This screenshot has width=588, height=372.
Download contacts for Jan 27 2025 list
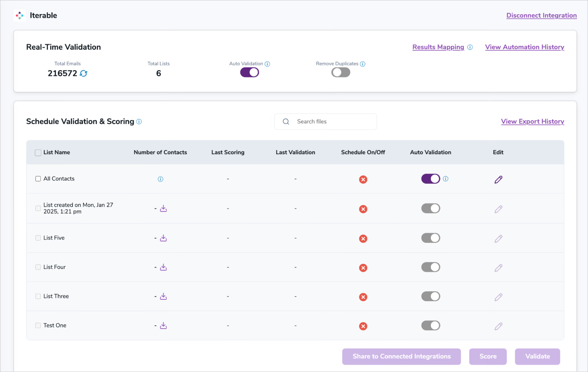(x=163, y=209)
